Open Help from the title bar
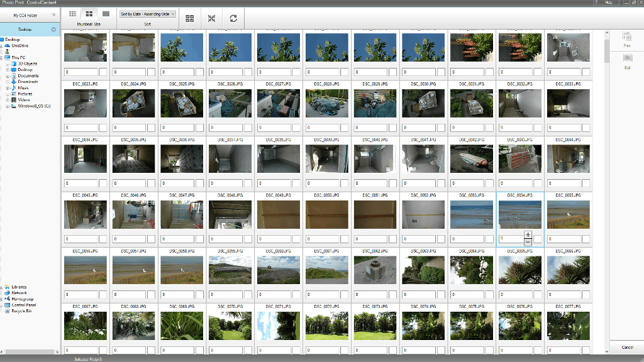This screenshot has height=362, width=644. coord(608,3)
